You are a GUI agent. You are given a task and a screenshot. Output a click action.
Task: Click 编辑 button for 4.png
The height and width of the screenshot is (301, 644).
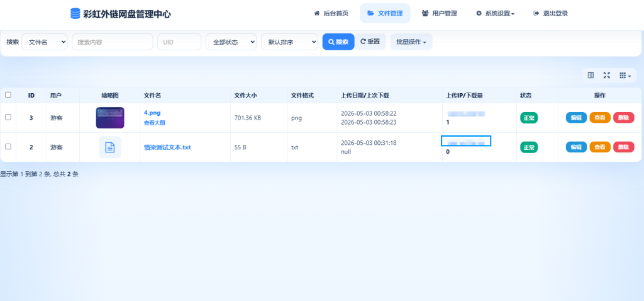[577, 118]
